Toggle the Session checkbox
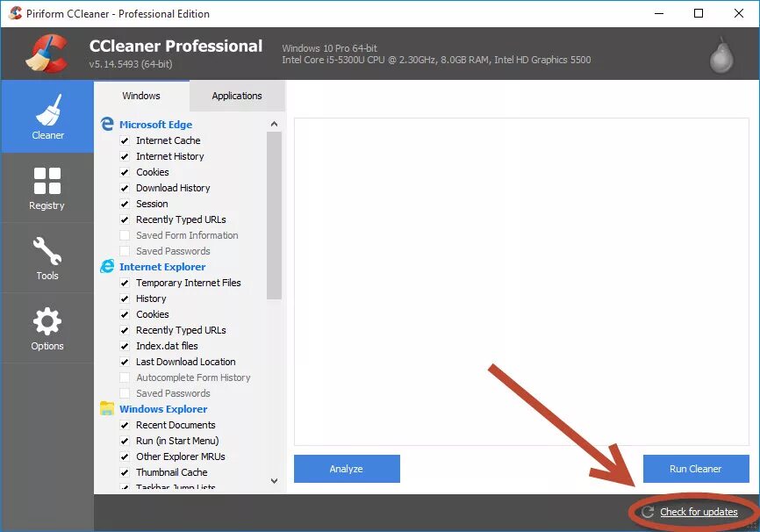 tap(125, 204)
